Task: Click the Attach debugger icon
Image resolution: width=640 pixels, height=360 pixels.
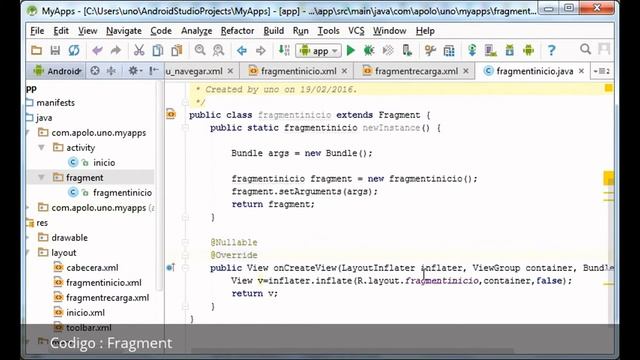Action: (407, 50)
